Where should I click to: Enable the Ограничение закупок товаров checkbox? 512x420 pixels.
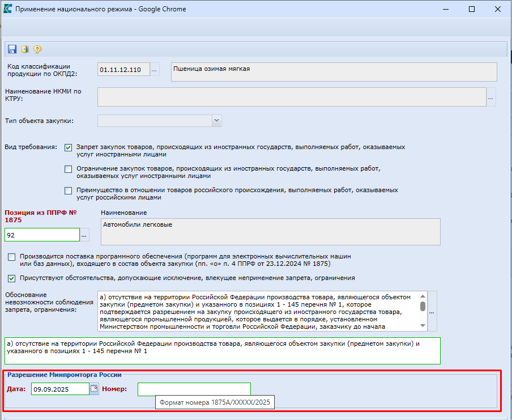pyautogui.click(x=68, y=169)
